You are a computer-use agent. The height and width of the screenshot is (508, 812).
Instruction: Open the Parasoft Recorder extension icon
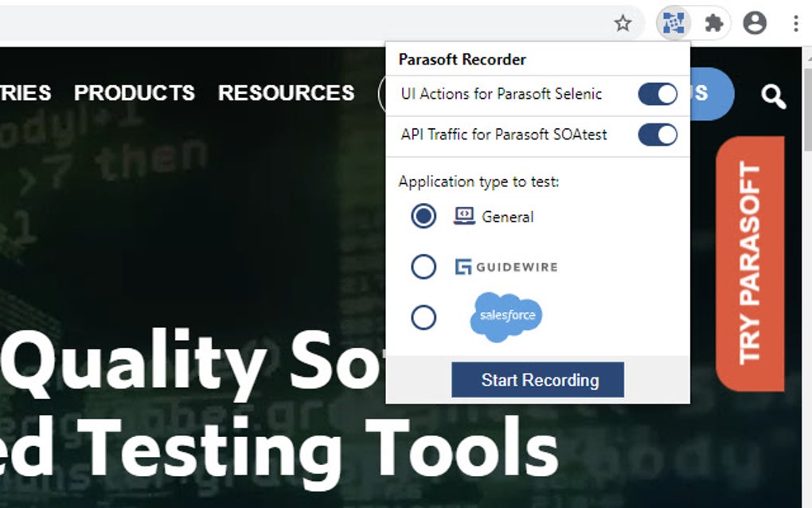tap(673, 23)
